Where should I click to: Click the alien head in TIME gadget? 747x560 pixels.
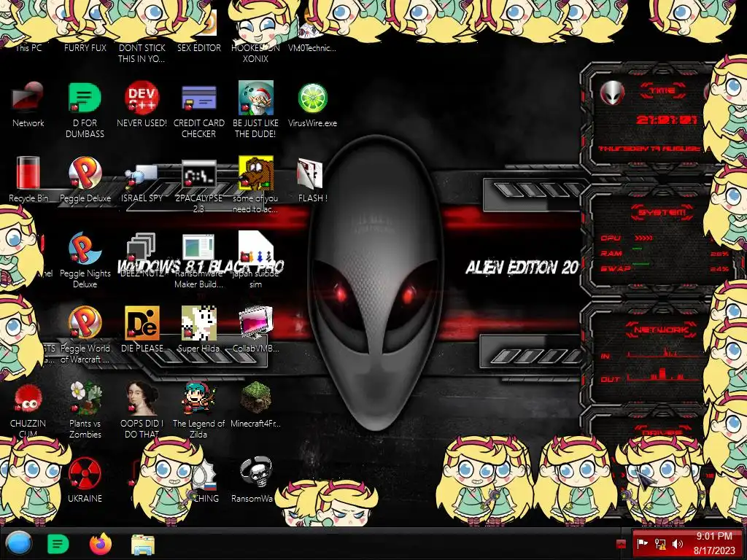click(612, 93)
